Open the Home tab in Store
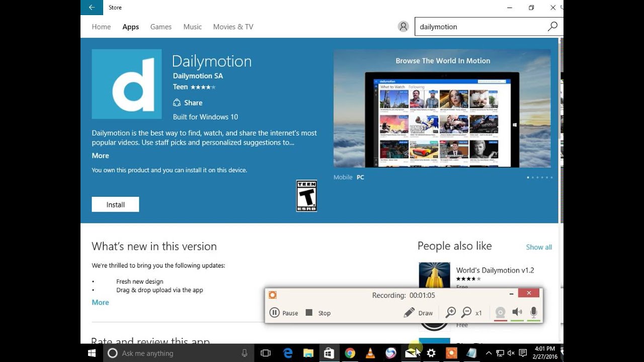644x362 pixels. (101, 27)
